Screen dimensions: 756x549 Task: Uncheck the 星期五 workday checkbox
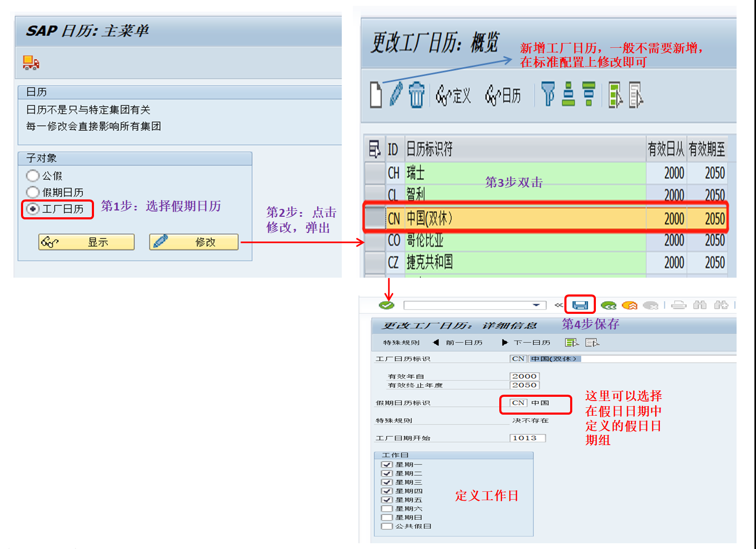tap(387, 500)
